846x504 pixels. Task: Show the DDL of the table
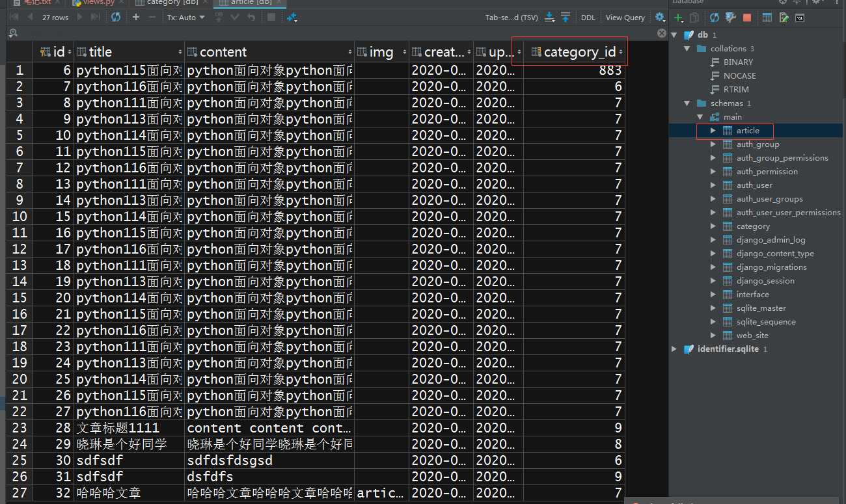(x=588, y=18)
